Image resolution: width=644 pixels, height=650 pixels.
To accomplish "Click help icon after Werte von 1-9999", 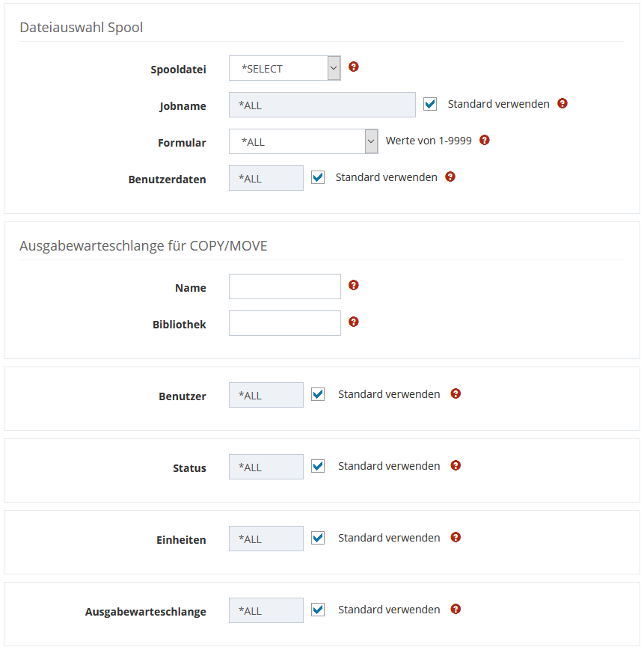I will 485,140.
